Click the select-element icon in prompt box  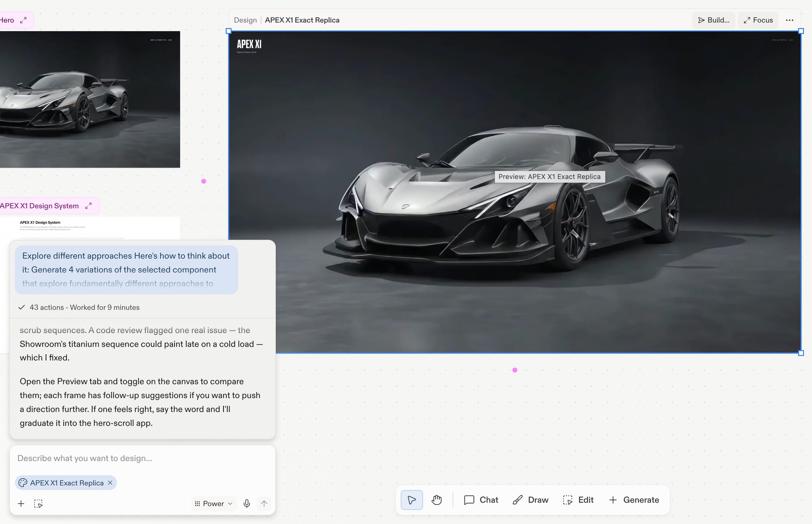pos(38,504)
